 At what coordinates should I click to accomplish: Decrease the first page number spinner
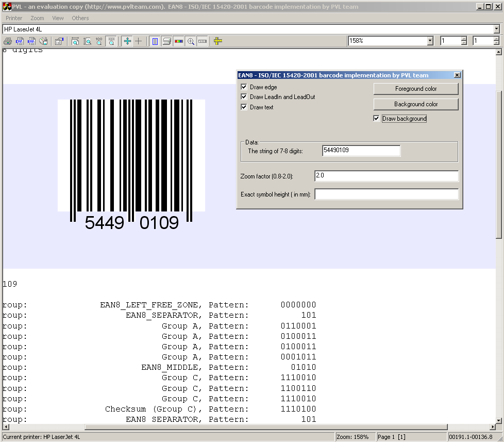coord(464,43)
